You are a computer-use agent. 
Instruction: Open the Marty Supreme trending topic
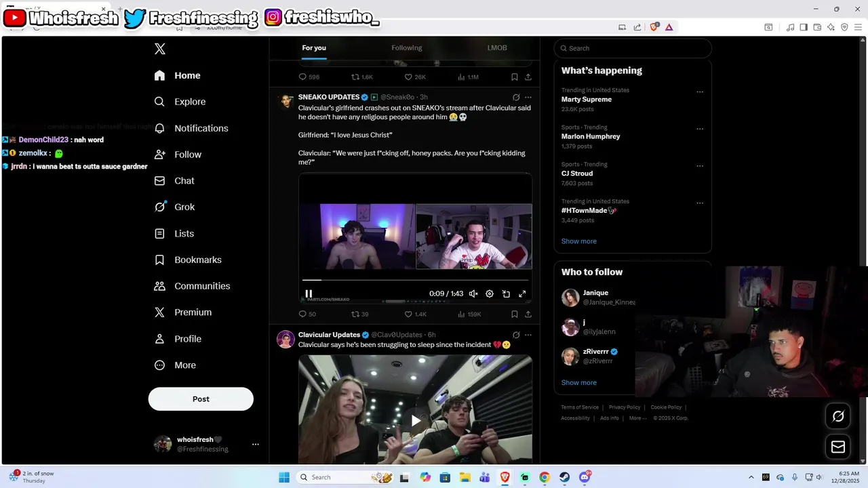[587, 100]
